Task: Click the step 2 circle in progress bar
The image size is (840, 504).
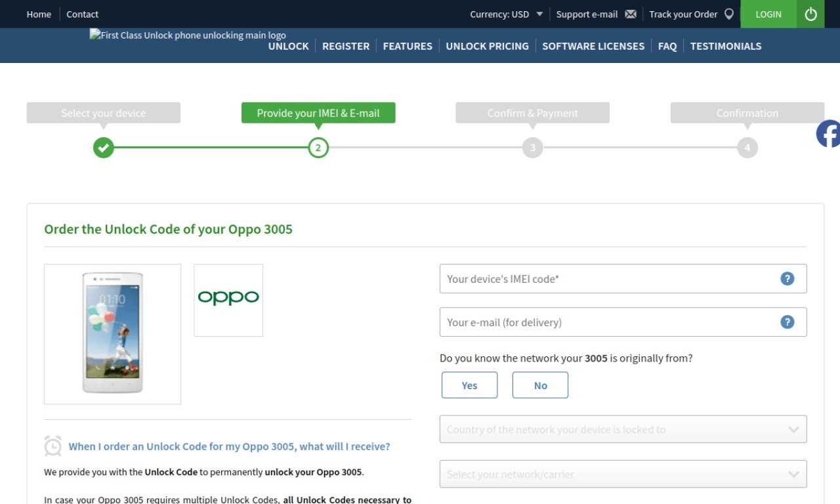Action: click(318, 148)
